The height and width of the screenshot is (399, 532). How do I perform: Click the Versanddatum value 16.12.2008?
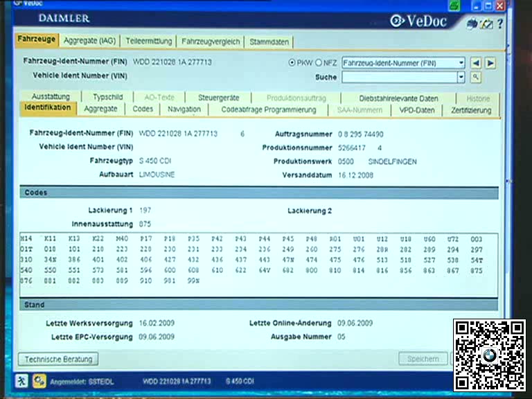coord(355,175)
